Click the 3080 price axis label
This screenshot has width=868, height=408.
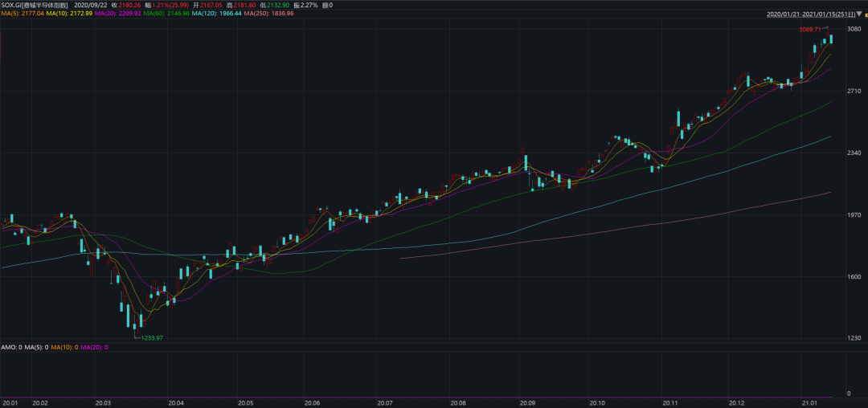(x=854, y=29)
